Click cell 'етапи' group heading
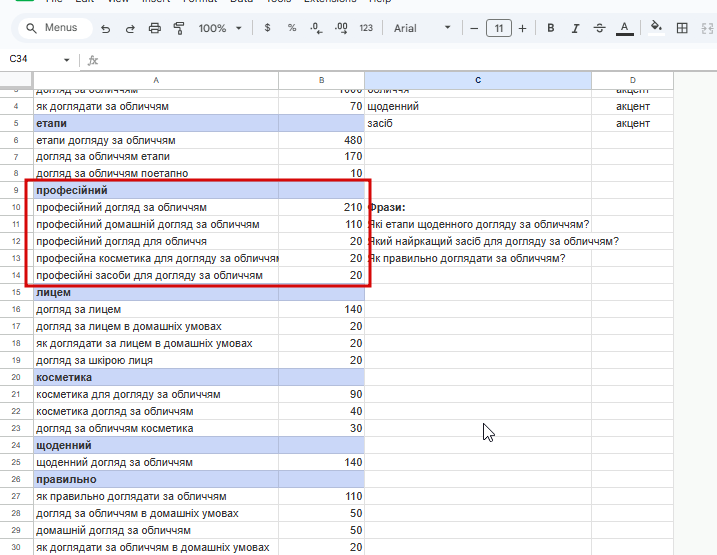717x555 pixels. click(x=156, y=123)
